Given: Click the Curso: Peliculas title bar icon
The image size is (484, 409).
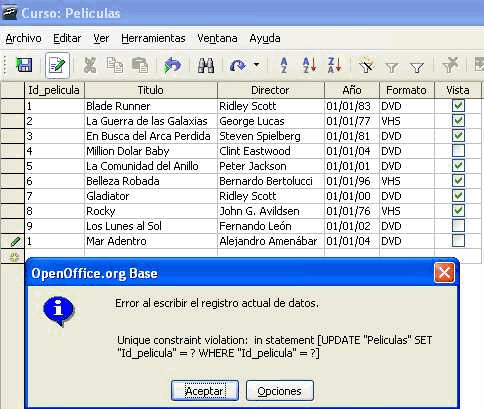Looking at the screenshot, I should [x=9, y=13].
